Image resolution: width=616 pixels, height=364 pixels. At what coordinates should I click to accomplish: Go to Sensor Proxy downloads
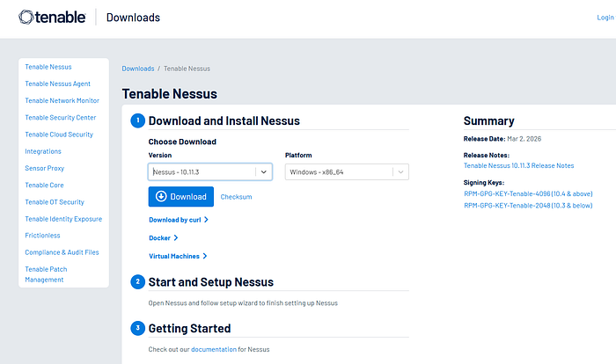pos(44,168)
